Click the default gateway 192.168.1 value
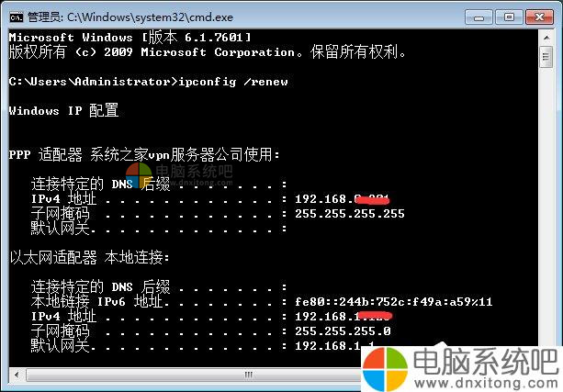Viewport: 563px width, 392px height. tap(334, 345)
